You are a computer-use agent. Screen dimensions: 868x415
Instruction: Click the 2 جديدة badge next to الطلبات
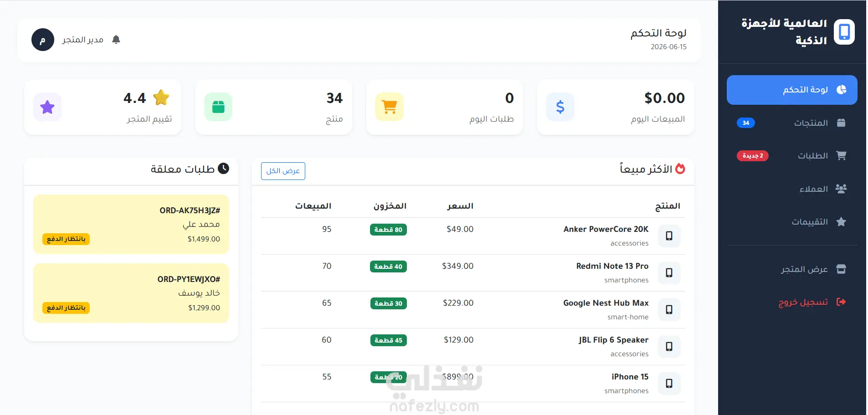tap(753, 156)
